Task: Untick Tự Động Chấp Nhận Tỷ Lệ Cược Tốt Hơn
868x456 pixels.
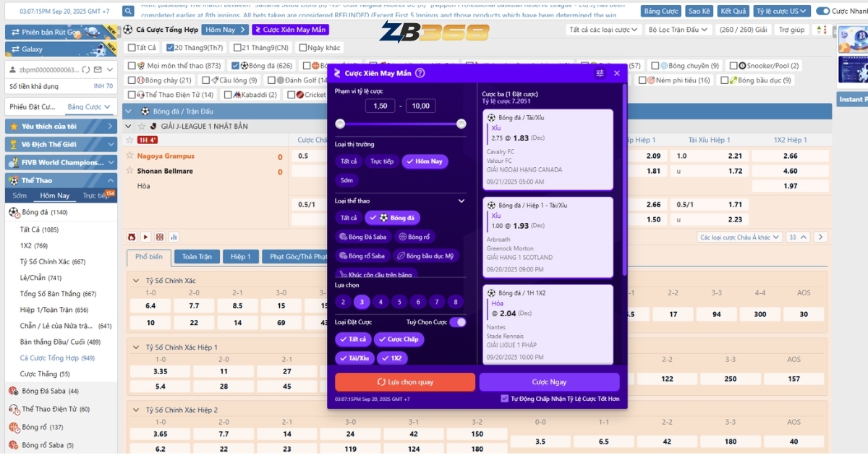Action: point(505,398)
